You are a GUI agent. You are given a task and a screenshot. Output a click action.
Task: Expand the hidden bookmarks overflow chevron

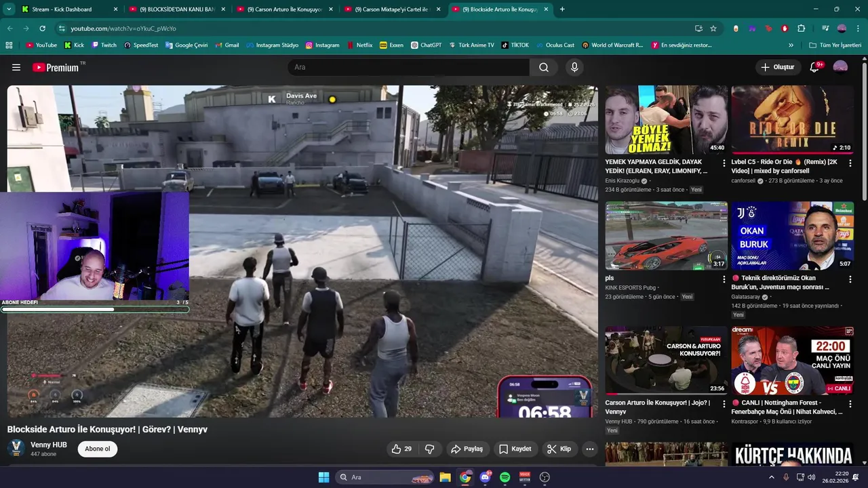pyautogui.click(x=791, y=45)
